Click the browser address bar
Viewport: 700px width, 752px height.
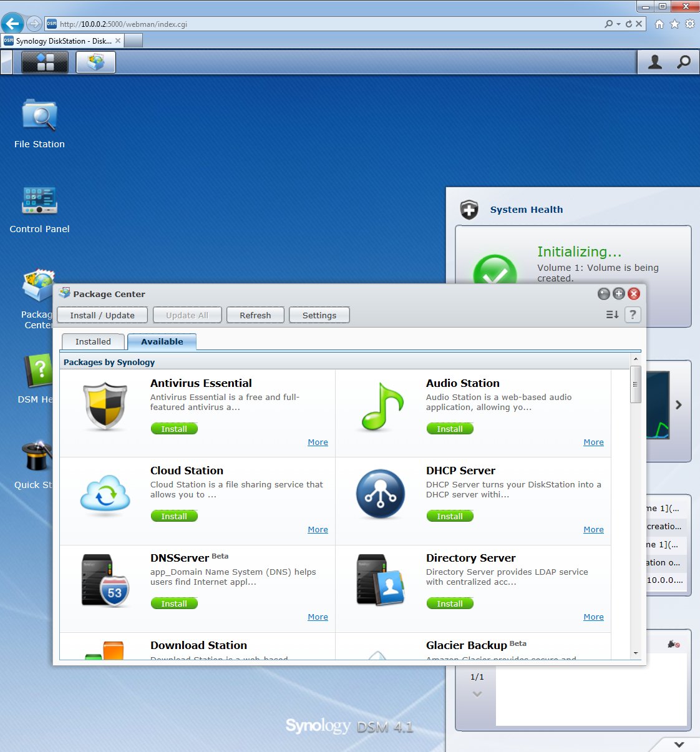tap(324, 24)
